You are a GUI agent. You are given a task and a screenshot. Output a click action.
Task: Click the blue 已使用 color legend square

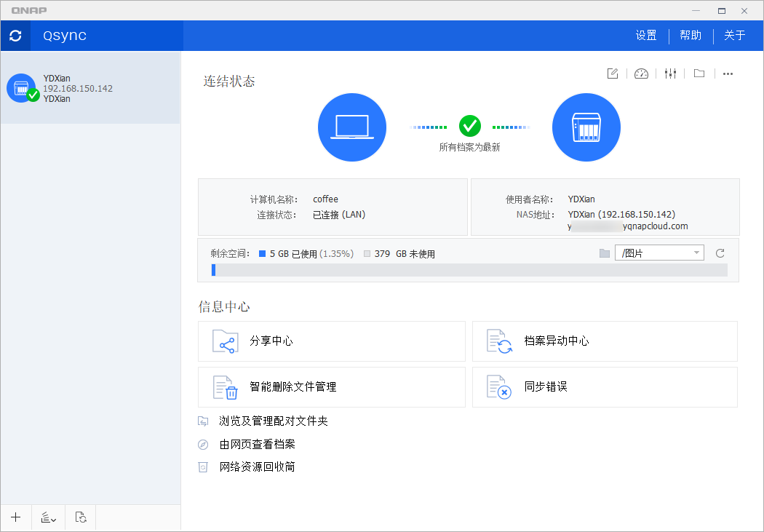[x=262, y=254]
